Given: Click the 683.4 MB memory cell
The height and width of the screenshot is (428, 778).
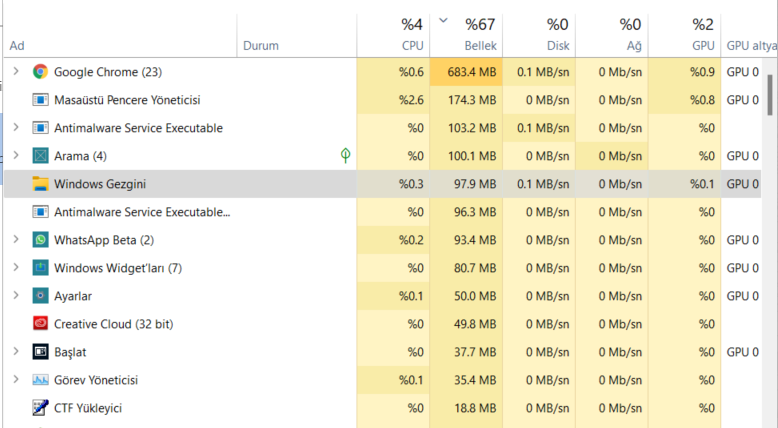Looking at the screenshot, I should click(466, 72).
